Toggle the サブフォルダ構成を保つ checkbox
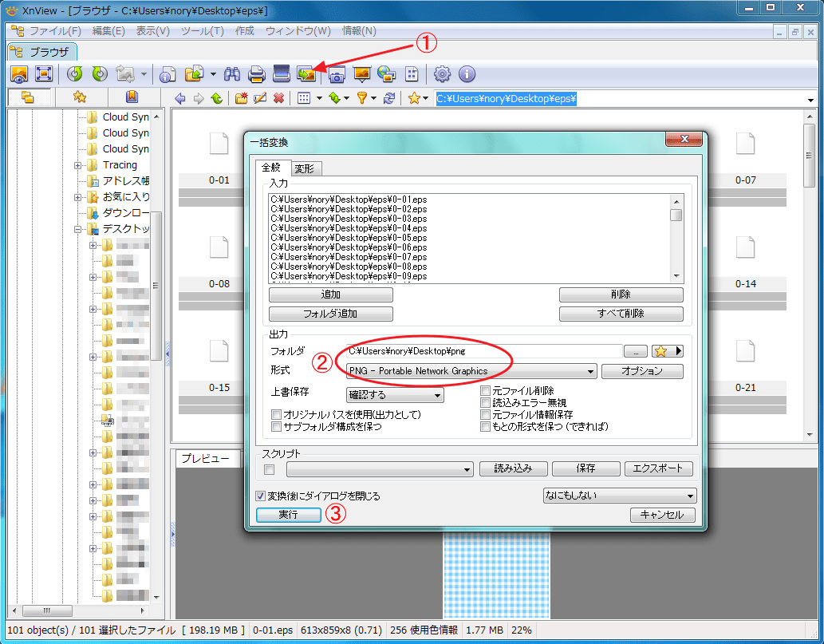 (277, 427)
